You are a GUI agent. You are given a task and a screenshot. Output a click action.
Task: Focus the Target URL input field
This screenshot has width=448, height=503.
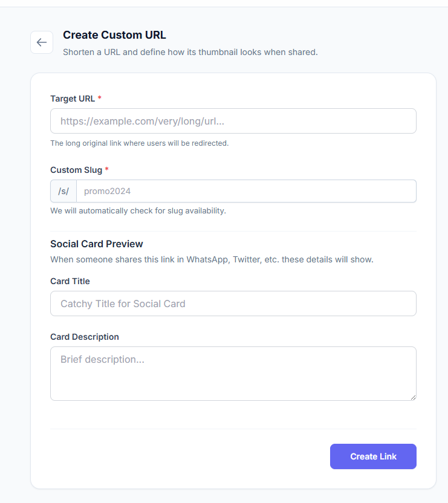coord(233,121)
